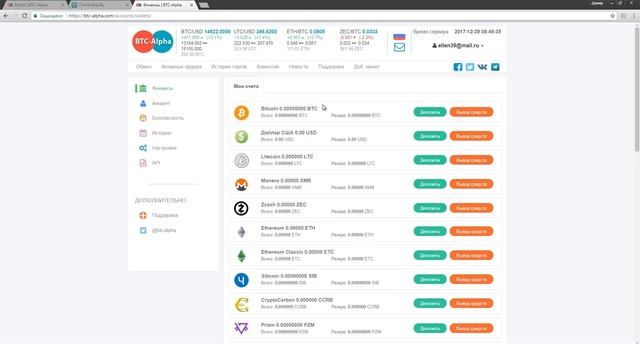Click the Zcash coin icon
Viewport: 640px width, 360px height.
tap(241, 208)
